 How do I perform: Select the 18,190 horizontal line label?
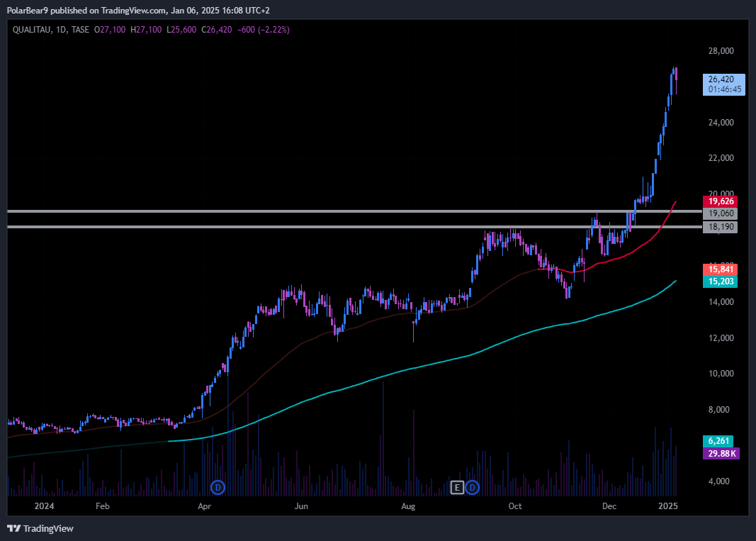tap(720, 227)
